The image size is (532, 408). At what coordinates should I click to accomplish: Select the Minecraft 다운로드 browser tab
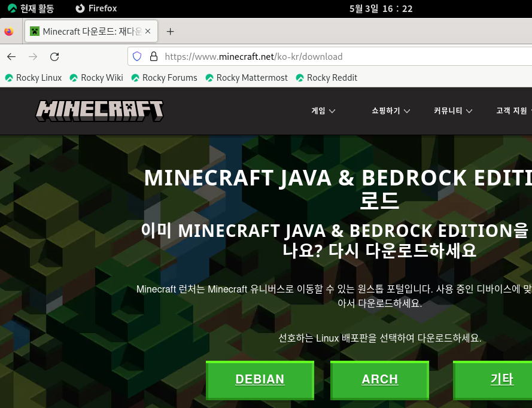click(91, 31)
